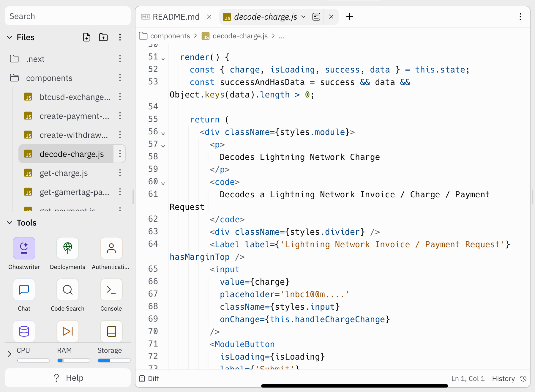
Task: Click the History clock icon
Action: [523, 378]
